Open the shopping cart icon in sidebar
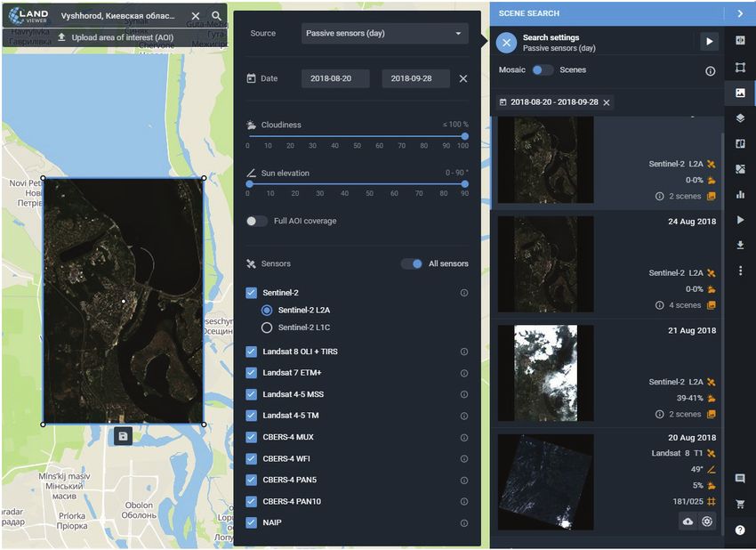 point(740,504)
